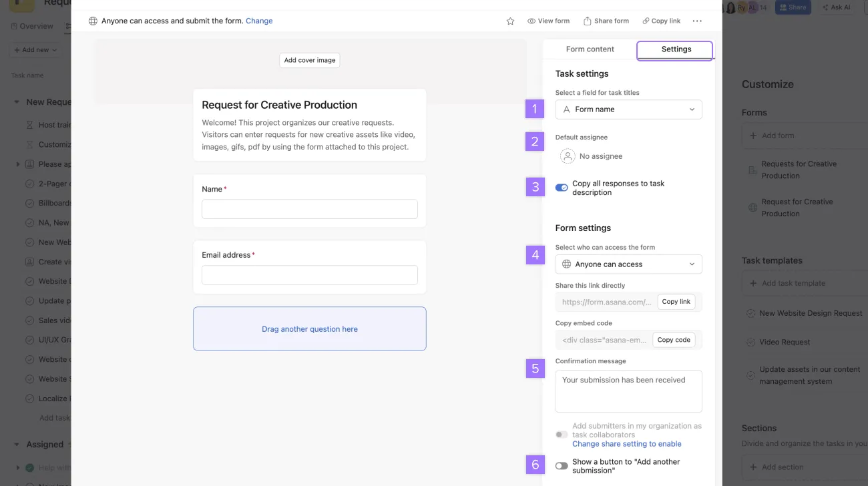Open the Form name task title dropdown

628,109
